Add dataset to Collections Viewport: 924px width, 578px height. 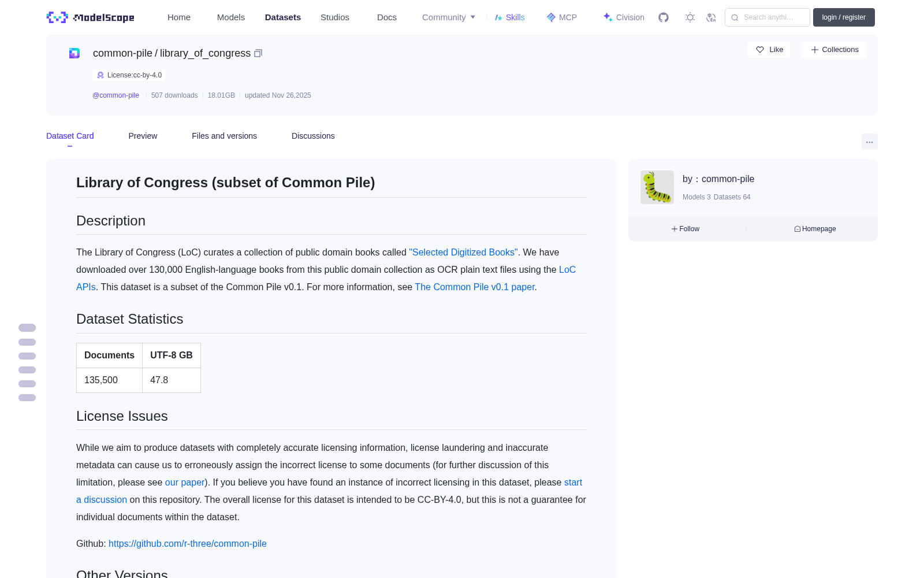click(834, 50)
